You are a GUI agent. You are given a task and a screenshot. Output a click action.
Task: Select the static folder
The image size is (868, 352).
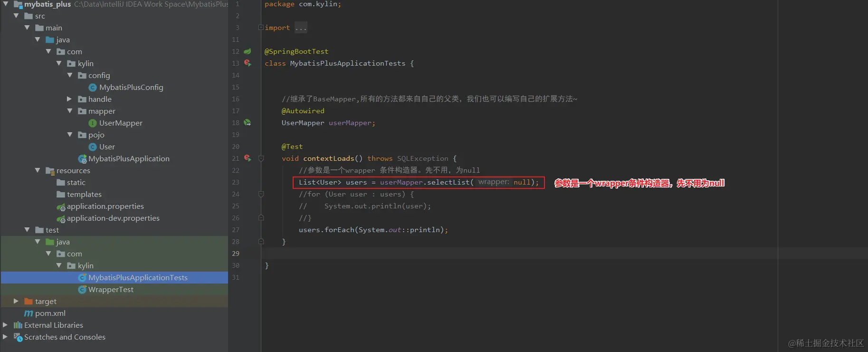click(x=76, y=183)
